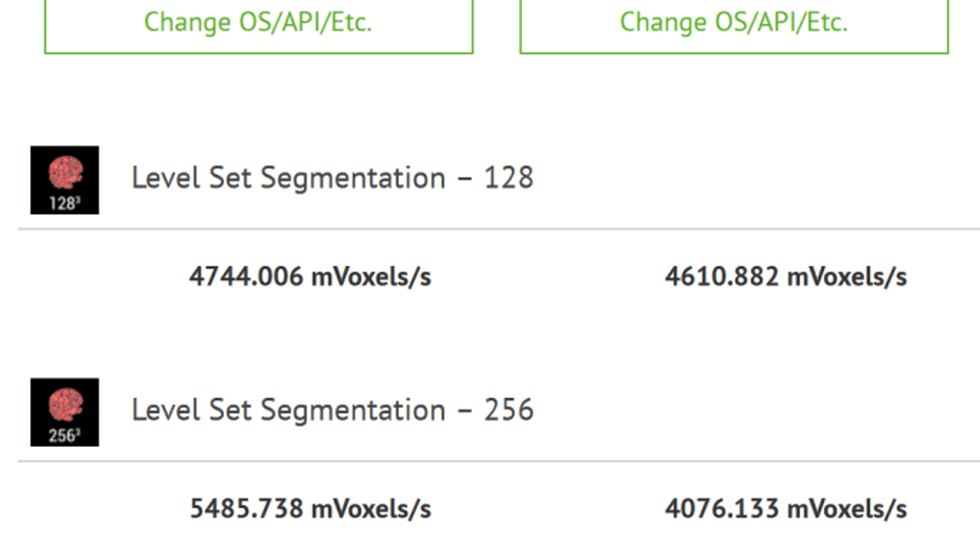
Task: Select the 5485.738 mVoxels/s result
Action: pyautogui.click(x=310, y=509)
